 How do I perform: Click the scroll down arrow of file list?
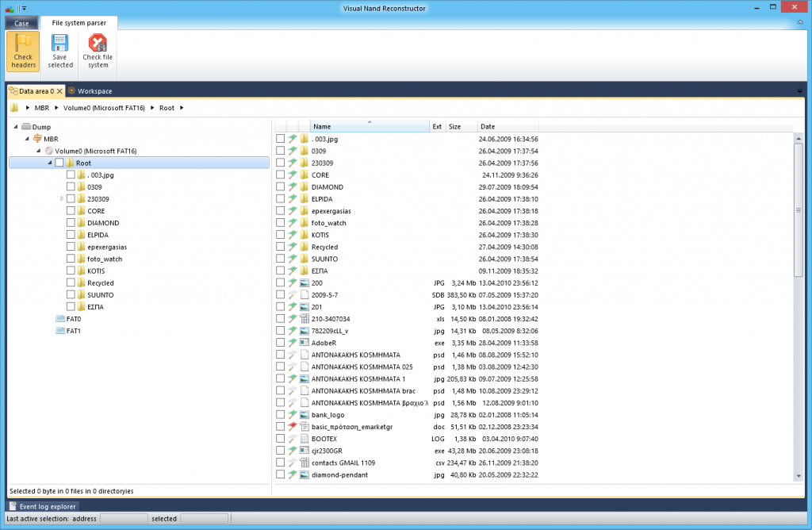point(798,475)
